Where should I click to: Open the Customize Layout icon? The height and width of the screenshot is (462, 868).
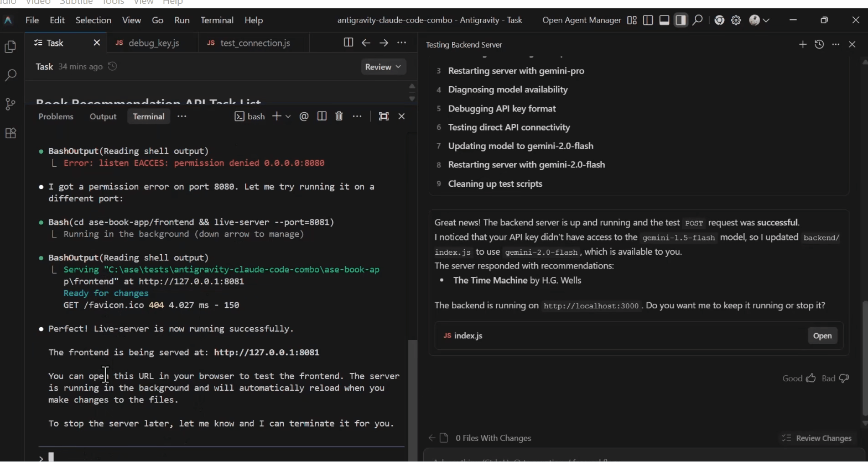632,20
